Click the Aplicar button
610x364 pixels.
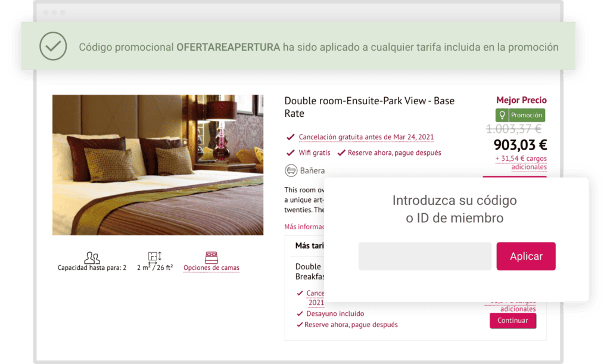[526, 256]
